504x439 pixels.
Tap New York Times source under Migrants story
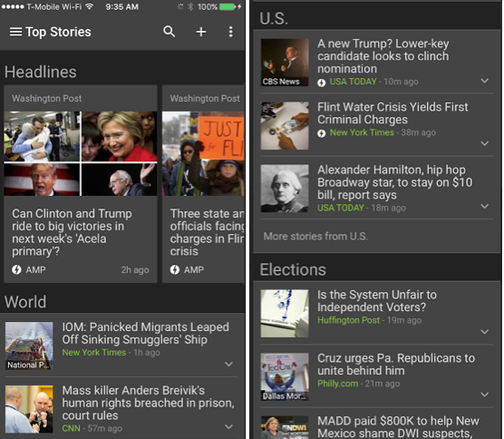[94, 353]
